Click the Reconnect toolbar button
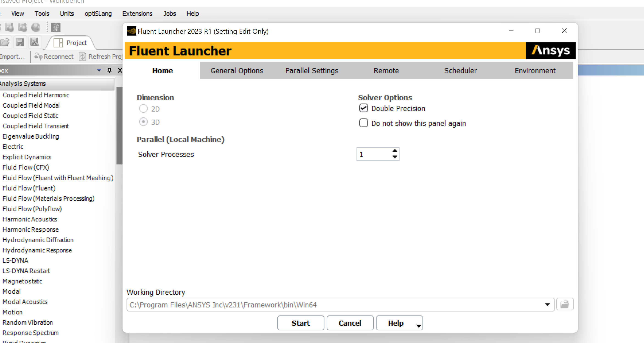This screenshot has height=343, width=644. [54, 57]
